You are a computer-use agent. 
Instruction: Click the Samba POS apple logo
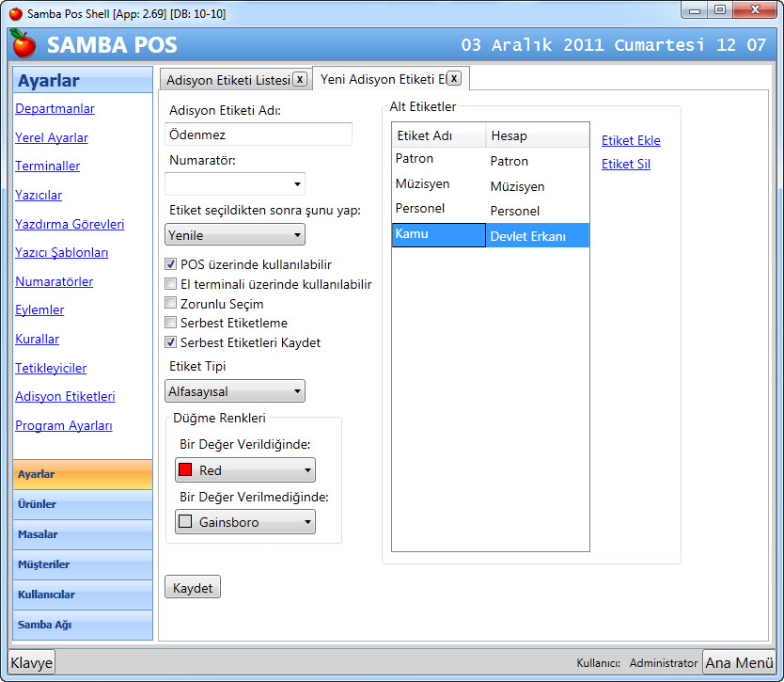(23, 44)
